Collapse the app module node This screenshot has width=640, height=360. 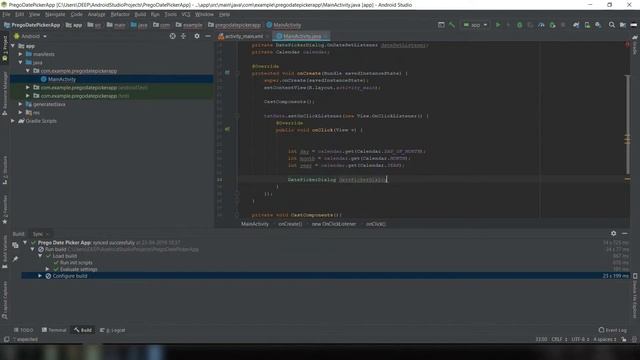13,46
